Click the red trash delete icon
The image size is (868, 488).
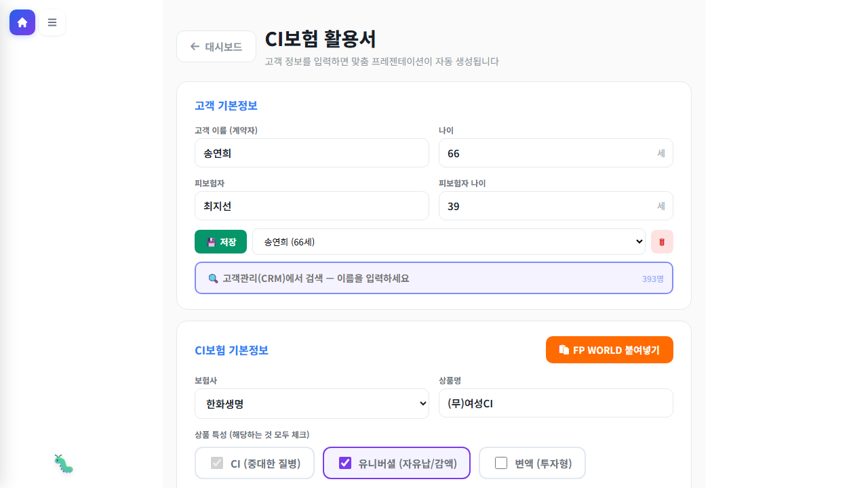(x=662, y=241)
